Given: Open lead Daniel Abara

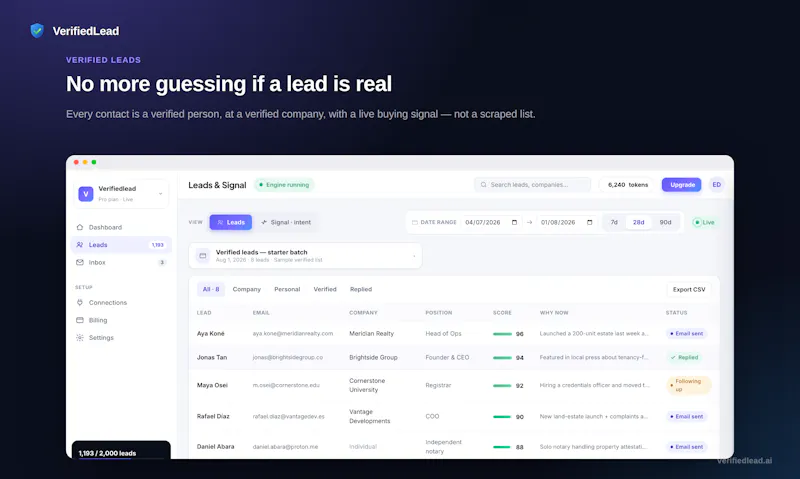Looking at the screenshot, I should click(215, 446).
